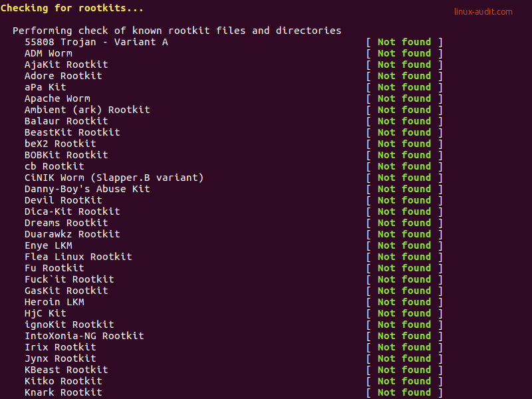This screenshot has height=399, width=532.
Task: Select the IntoXonia-NG Rootkit line
Action: (x=84, y=336)
